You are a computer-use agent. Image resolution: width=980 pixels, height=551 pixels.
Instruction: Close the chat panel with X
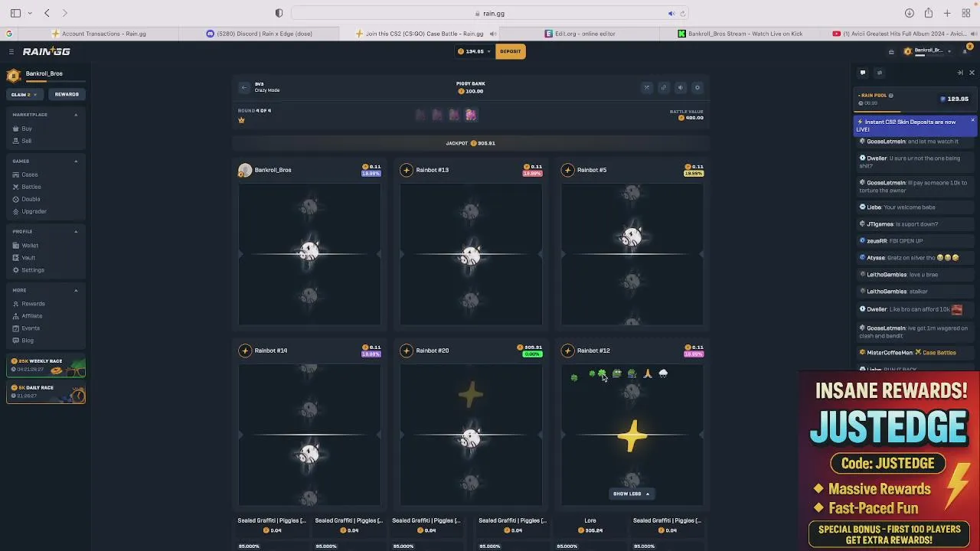click(x=972, y=73)
